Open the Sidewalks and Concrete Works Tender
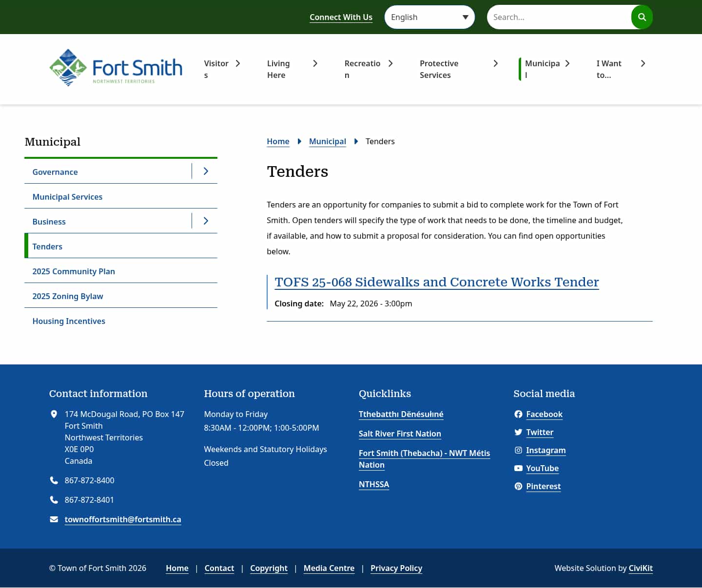This screenshot has width=702, height=588. [437, 282]
